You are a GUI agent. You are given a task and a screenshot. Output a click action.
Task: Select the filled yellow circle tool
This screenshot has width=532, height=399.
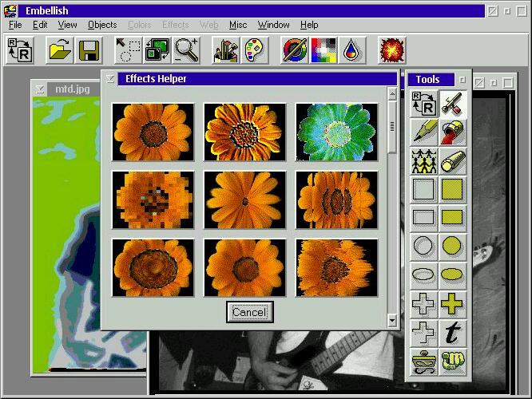pos(453,246)
